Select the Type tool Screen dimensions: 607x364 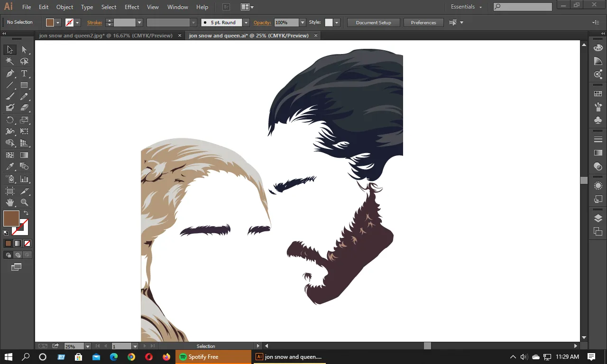(x=24, y=73)
